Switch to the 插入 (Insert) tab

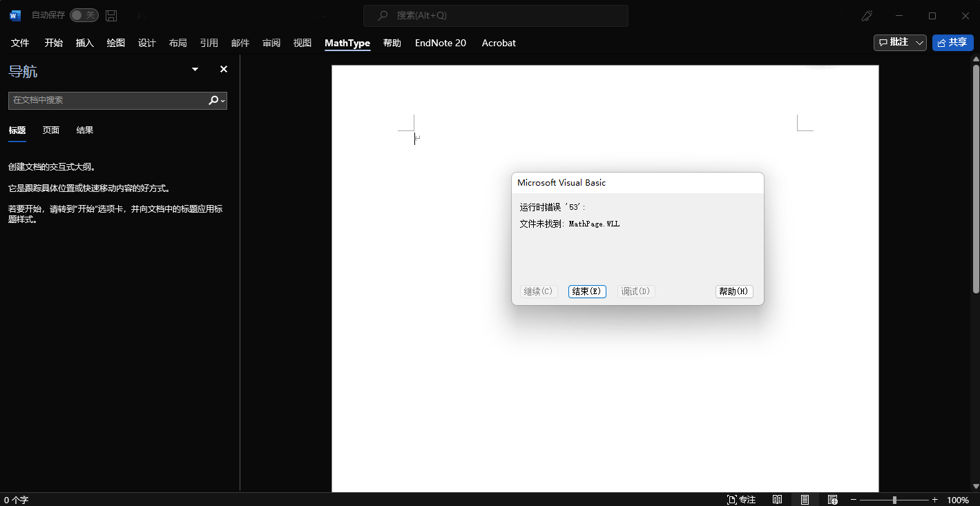(84, 43)
